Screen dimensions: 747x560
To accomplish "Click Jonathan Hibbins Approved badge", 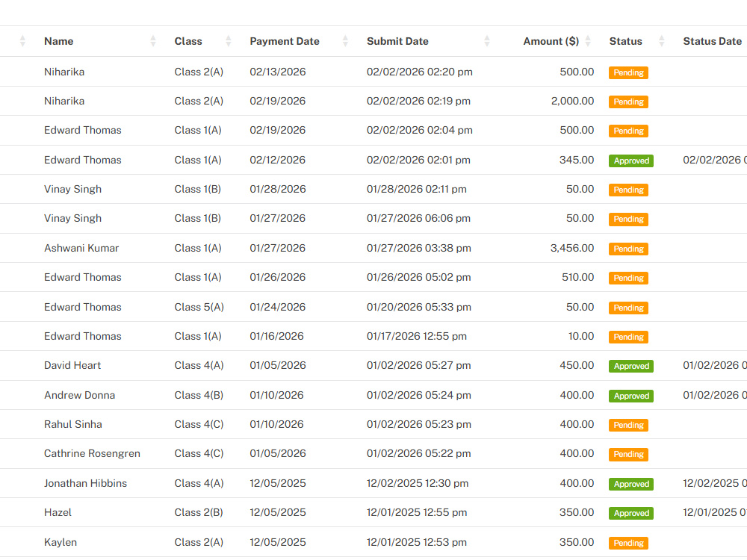I will pyautogui.click(x=631, y=484).
